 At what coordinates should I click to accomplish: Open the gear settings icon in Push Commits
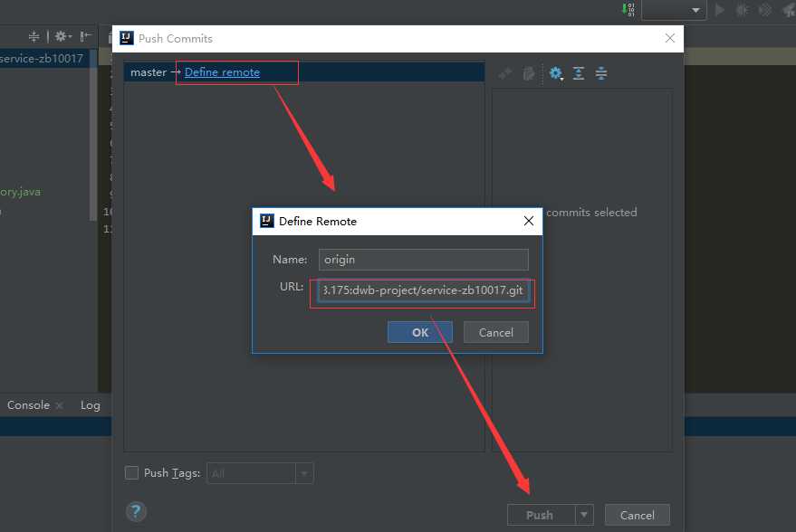[x=556, y=73]
